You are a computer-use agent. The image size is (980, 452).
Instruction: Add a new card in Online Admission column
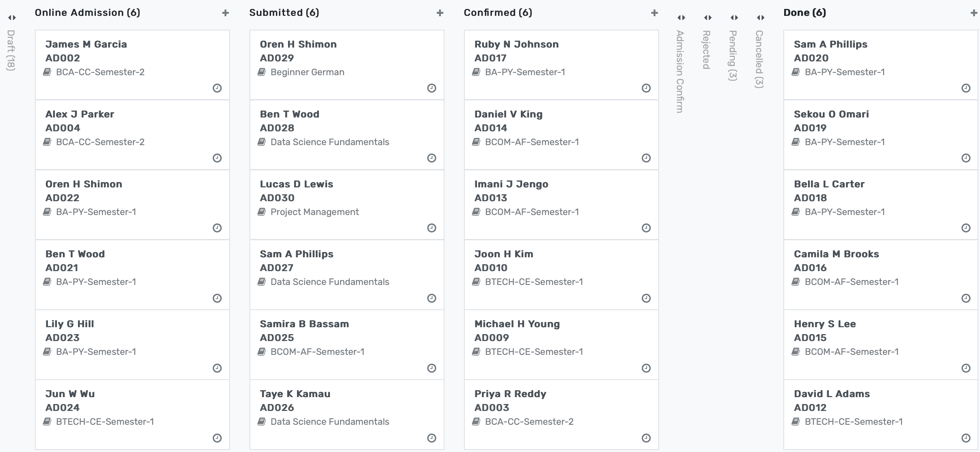pyautogui.click(x=225, y=13)
